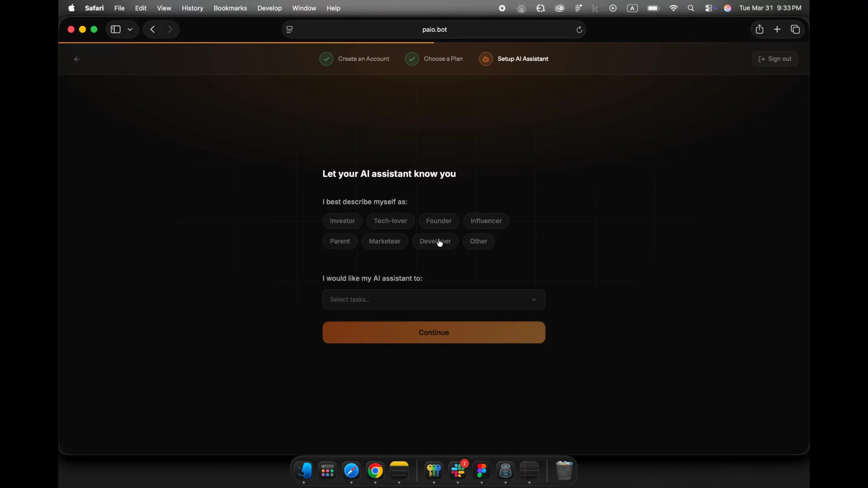Image resolution: width=868 pixels, height=488 pixels.
Task: Open the Figma menu bar icon
Action: (579, 8)
